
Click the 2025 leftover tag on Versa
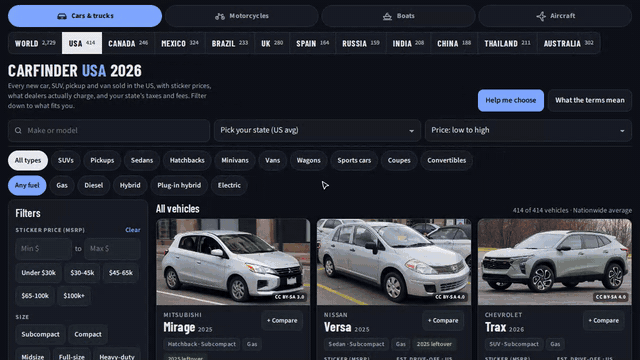434,344
